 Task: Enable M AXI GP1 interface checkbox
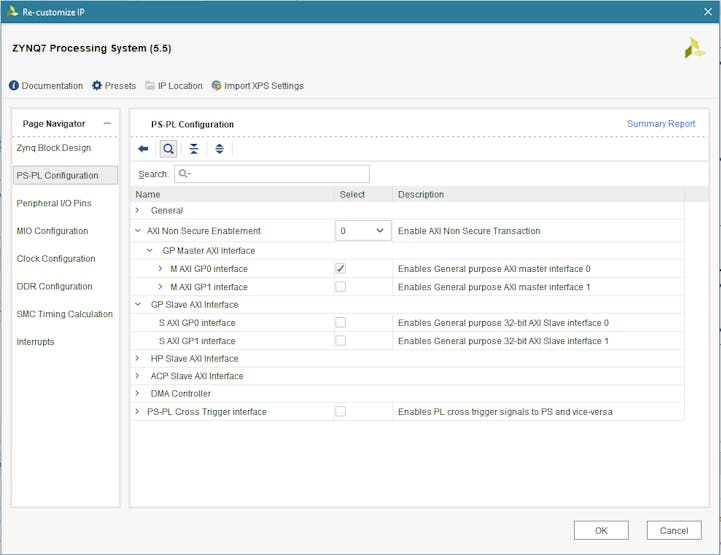(340, 286)
